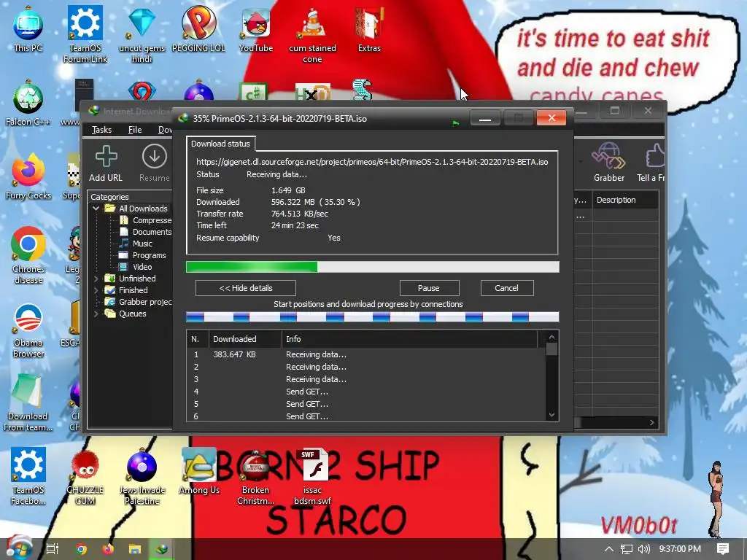Select the VLC cone desktop icon
This screenshot has height=560, width=747.
[312, 23]
